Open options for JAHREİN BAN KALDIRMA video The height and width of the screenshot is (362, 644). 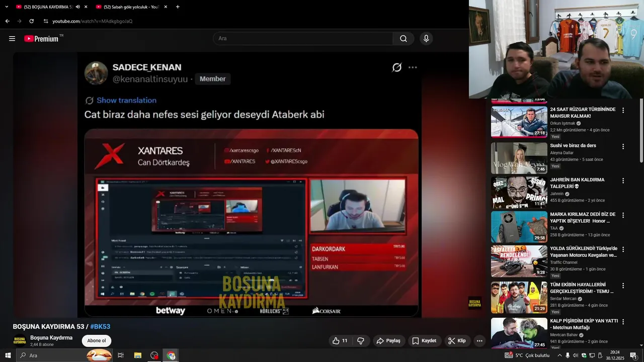623,180
